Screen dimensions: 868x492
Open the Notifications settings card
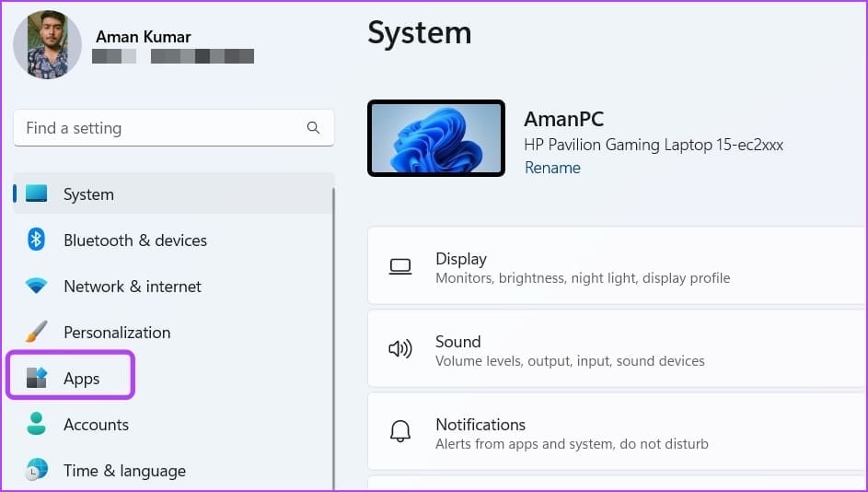(x=618, y=431)
